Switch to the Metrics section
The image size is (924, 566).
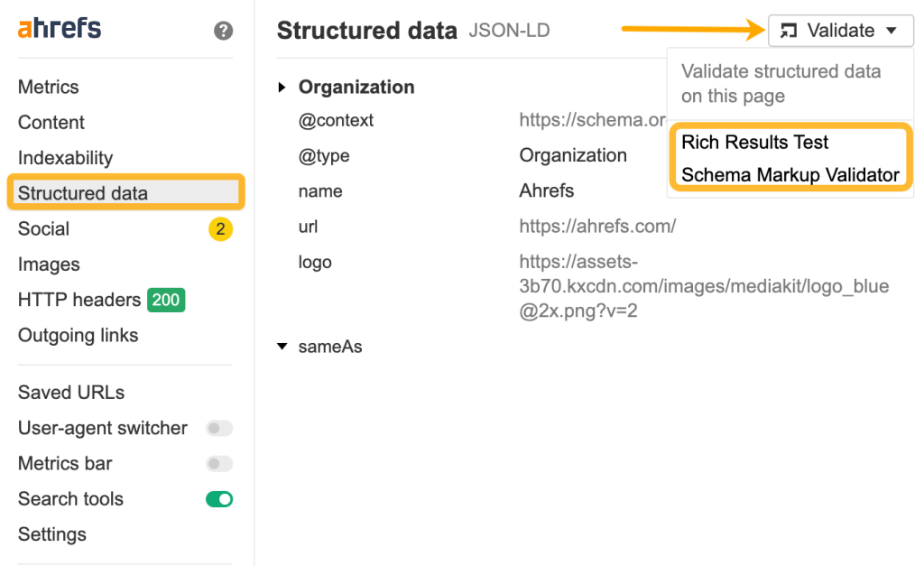pos(48,87)
